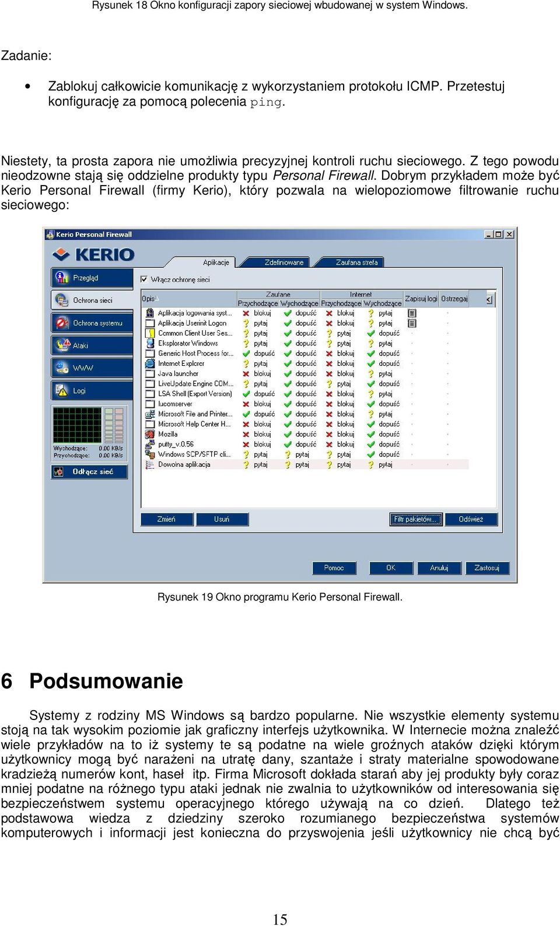Toggle the Włącz ochronę sieci checkbox
The width and height of the screenshot is (560, 926).
click(x=145, y=279)
